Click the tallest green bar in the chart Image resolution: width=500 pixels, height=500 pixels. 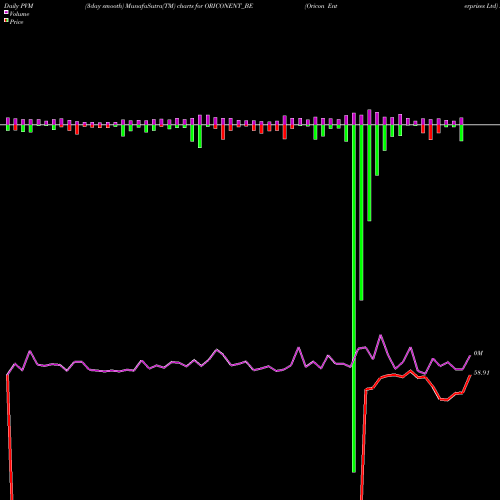click(354, 298)
